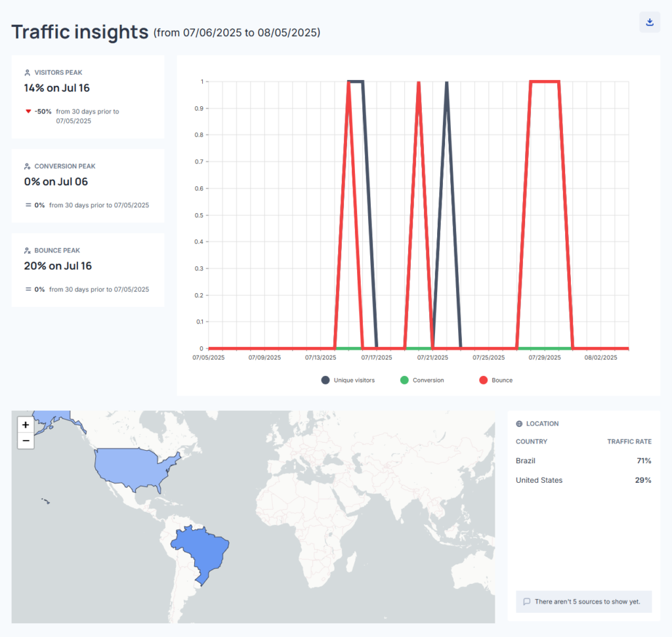
Task: Click the speech bubble sources icon
Action: (526, 602)
